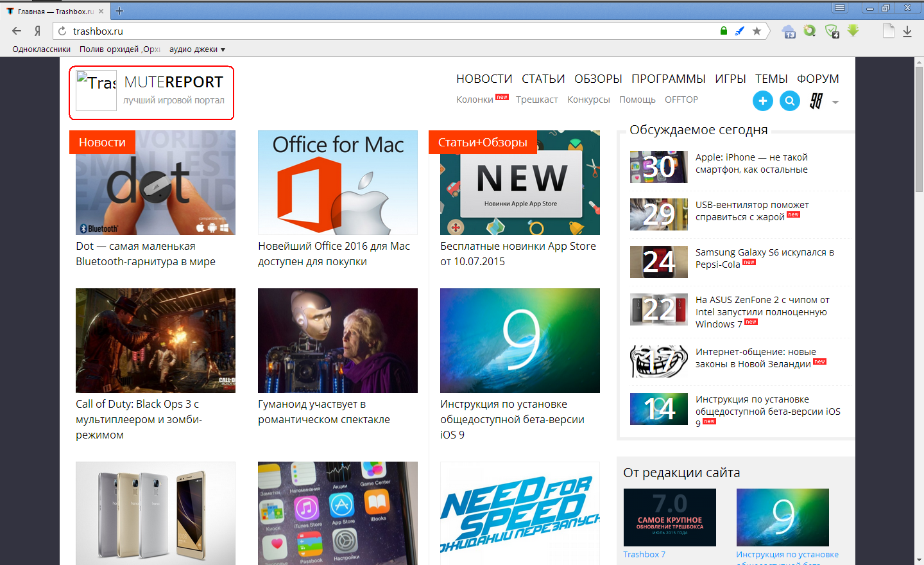Open 'Call of Duty: Black Ops 3' headline

[x=139, y=419]
